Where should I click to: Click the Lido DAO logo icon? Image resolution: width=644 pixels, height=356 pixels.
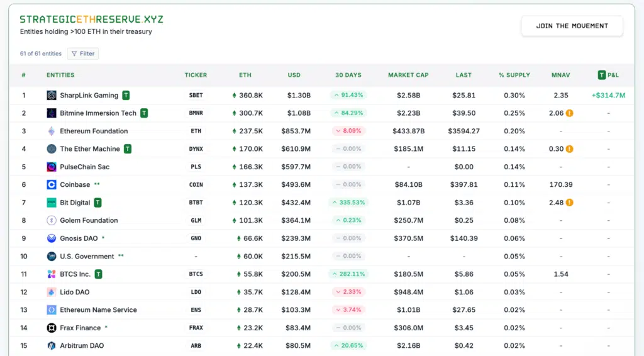click(52, 292)
